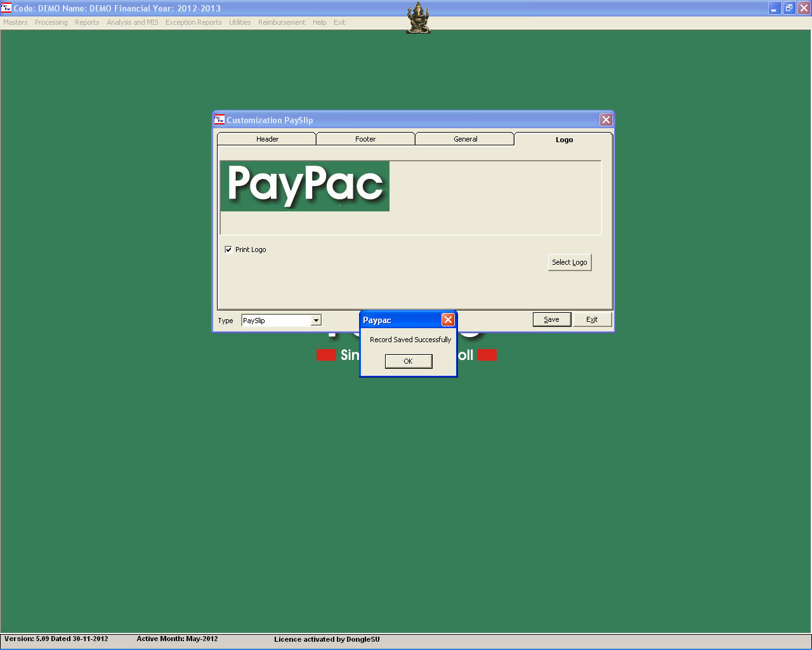
Task: Click the Exit button in Customization PaySlip
Action: tap(593, 319)
